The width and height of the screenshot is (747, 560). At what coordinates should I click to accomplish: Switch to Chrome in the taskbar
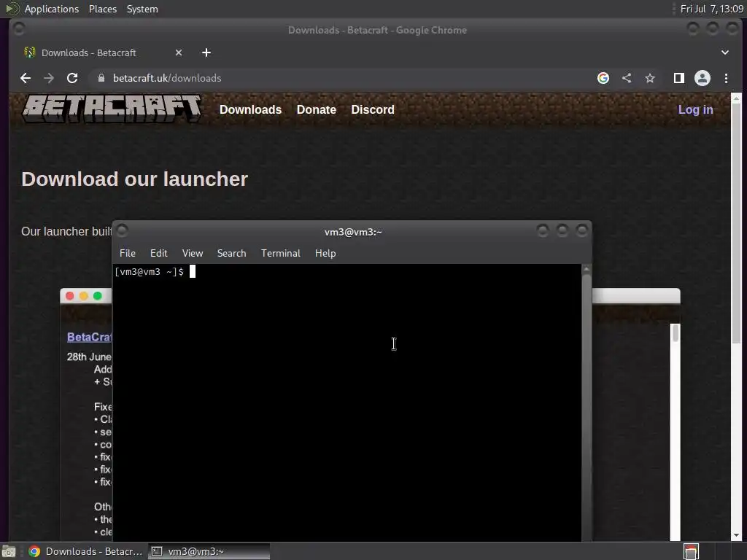(x=86, y=551)
